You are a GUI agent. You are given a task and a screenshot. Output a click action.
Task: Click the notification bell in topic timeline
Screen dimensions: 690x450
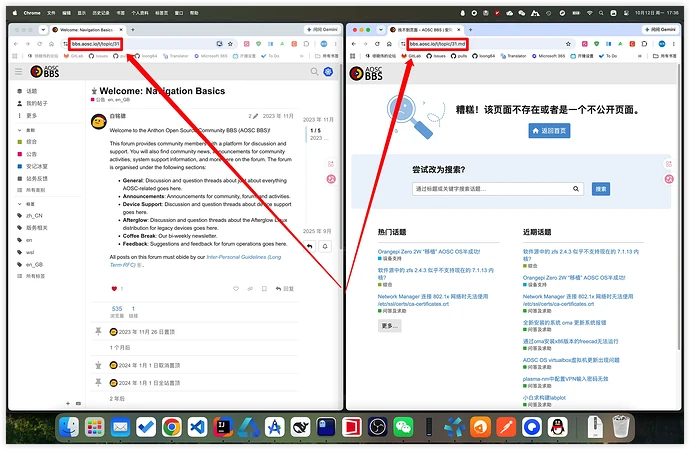325,246
